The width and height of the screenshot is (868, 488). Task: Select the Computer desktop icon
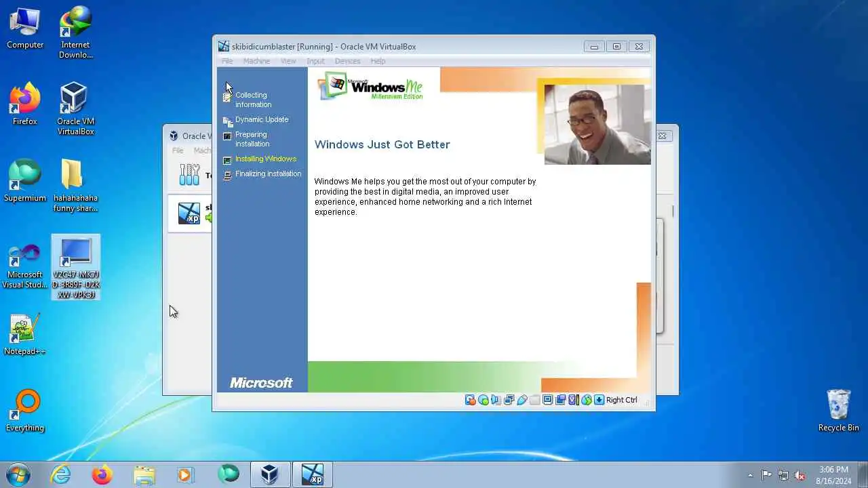click(25, 28)
